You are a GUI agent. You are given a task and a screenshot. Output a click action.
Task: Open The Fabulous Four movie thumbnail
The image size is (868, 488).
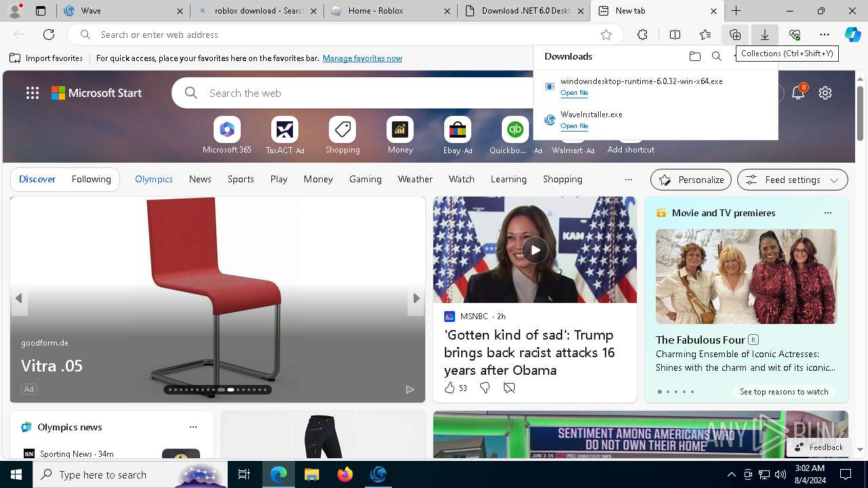746,277
